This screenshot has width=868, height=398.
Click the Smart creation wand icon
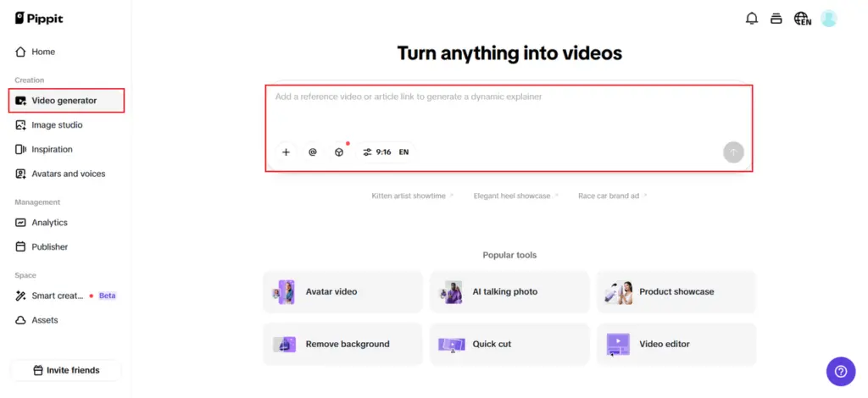pyautogui.click(x=20, y=296)
